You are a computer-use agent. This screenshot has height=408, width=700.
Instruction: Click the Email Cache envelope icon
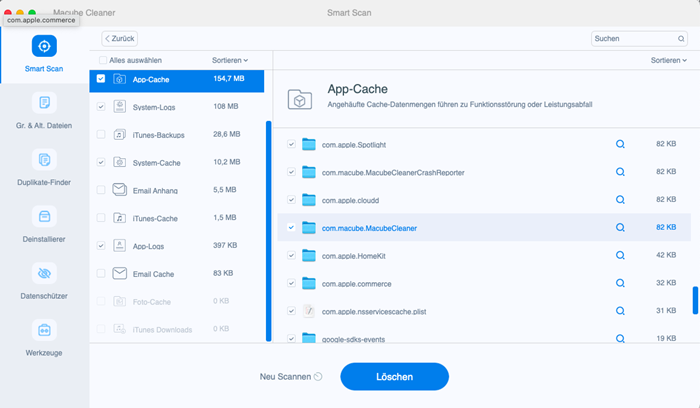pos(119,273)
